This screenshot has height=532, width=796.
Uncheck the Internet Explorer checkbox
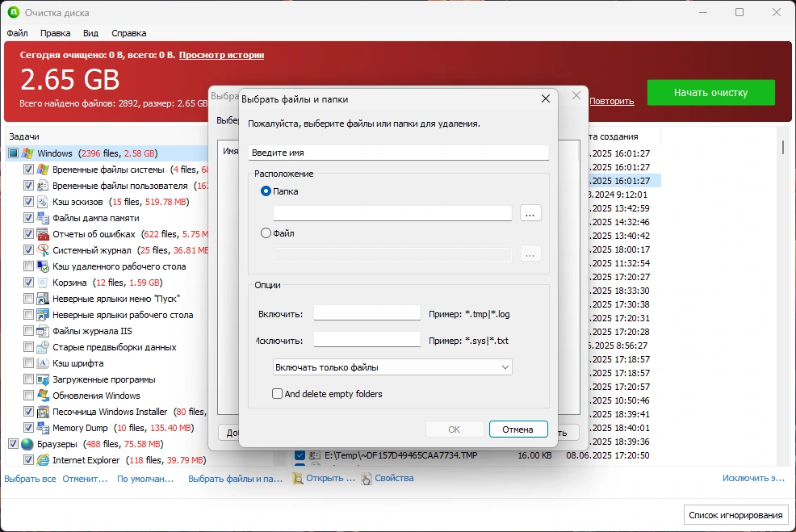(x=28, y=460)
